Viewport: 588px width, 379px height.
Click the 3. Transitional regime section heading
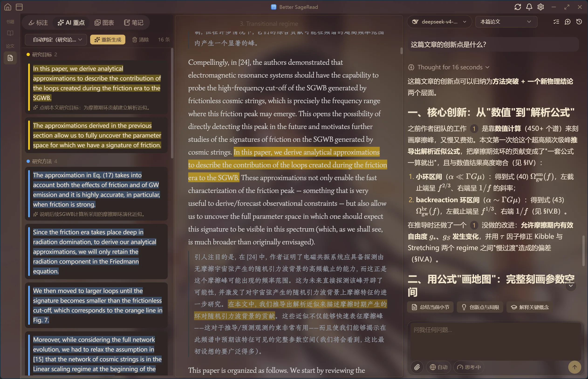[x=269, y=24]
